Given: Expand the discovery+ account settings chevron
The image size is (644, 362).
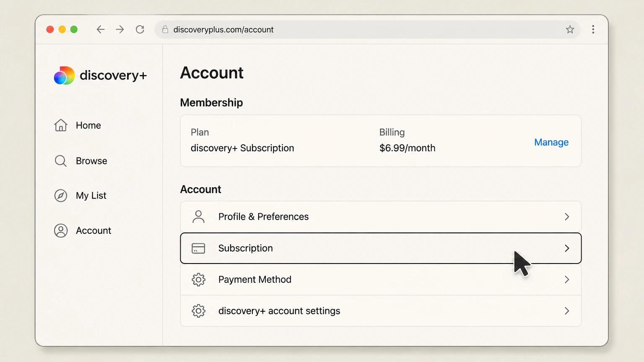Looking at the screenshot, I should coord(567,311).
